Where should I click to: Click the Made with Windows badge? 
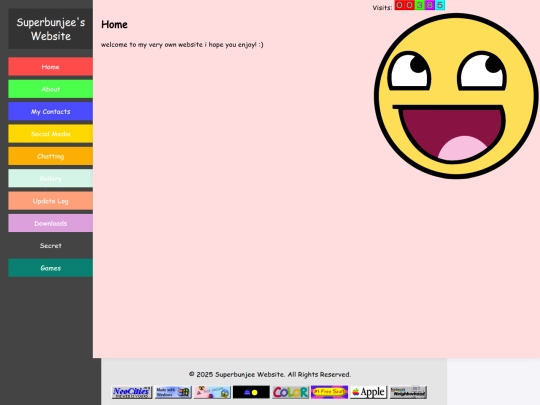click(x=173, y=392)
